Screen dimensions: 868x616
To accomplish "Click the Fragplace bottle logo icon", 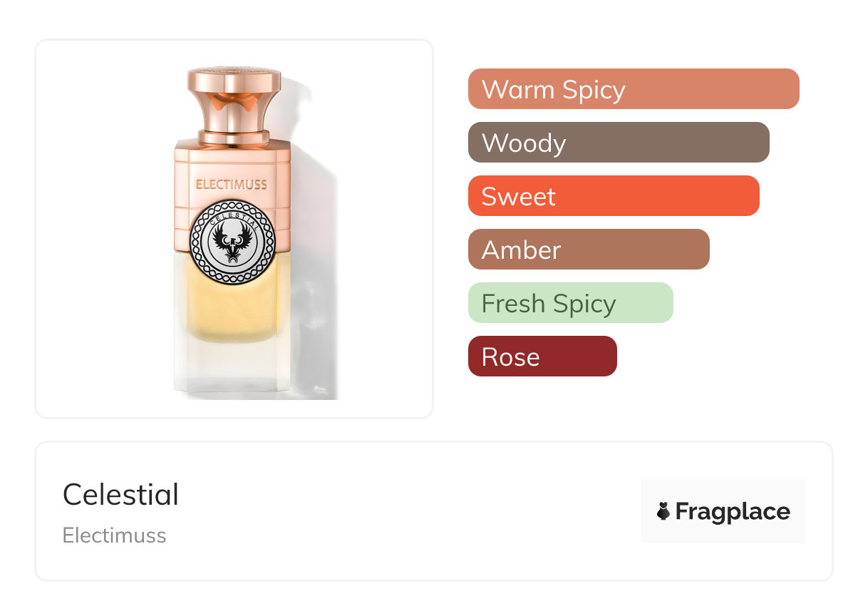I will (x=663, y=511).
